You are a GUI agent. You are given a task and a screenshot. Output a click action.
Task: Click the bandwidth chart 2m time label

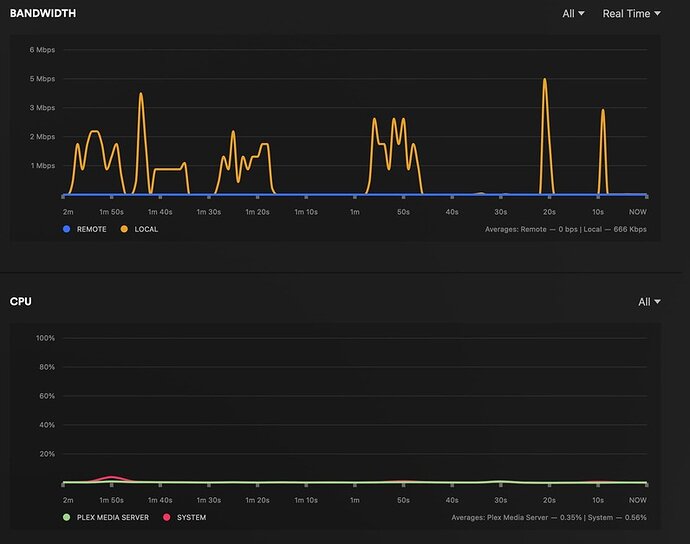tap(68, 212)
